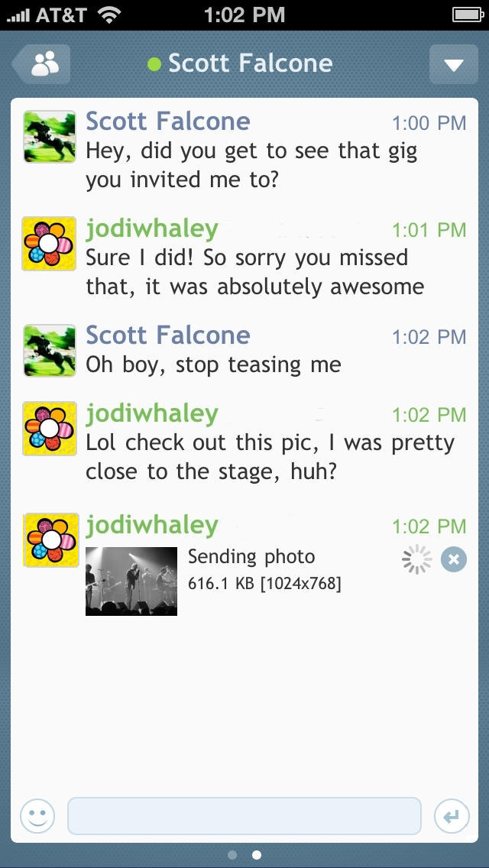Viewport: 489px width, 868px height.
Task: Tap Scott Falcone's horse avatar in first message
Action: pos(50,137)
